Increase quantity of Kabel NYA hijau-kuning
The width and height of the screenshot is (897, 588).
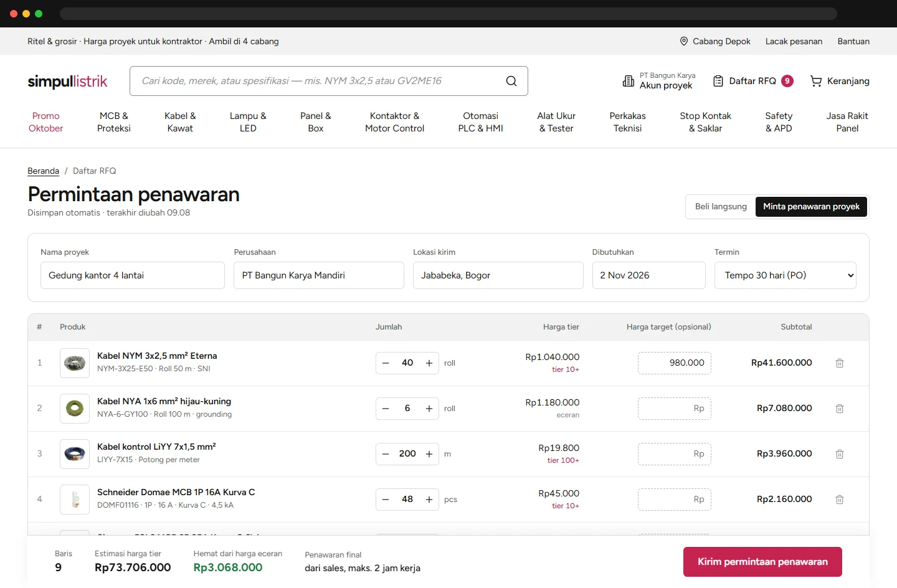pos(429,409)
